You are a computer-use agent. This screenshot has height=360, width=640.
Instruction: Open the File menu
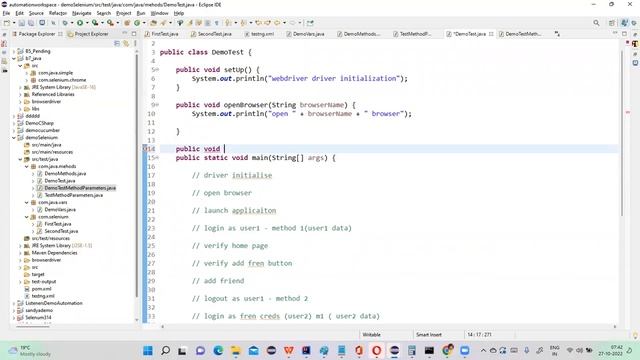tap(7, 13)
